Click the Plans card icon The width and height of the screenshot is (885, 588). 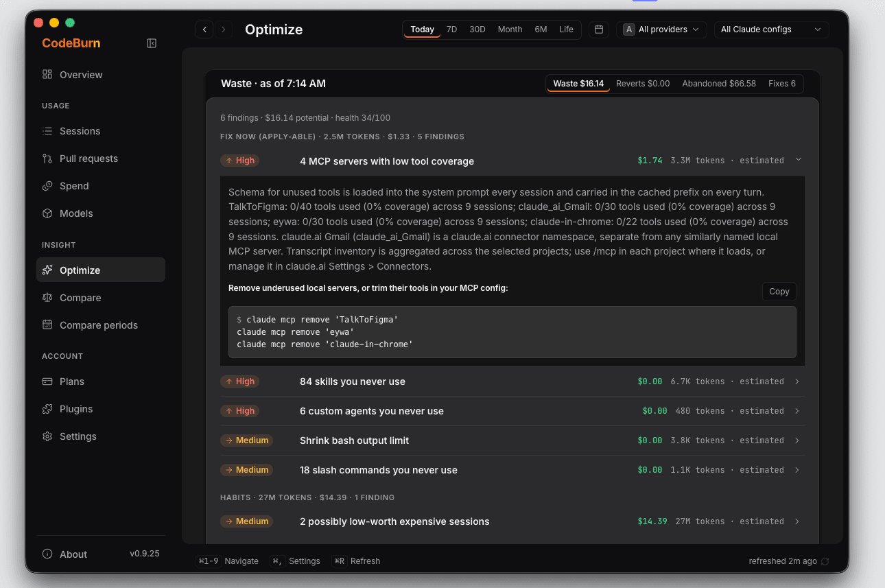click(47, 381)
